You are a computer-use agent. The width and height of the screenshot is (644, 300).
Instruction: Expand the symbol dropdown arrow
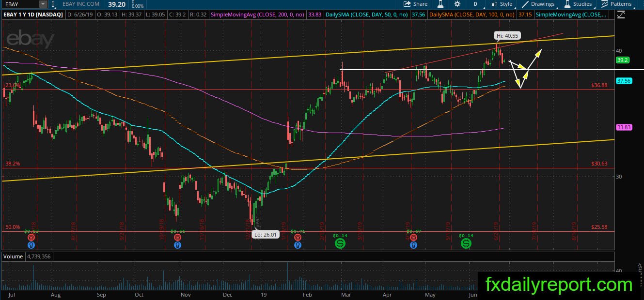[44, 4]
